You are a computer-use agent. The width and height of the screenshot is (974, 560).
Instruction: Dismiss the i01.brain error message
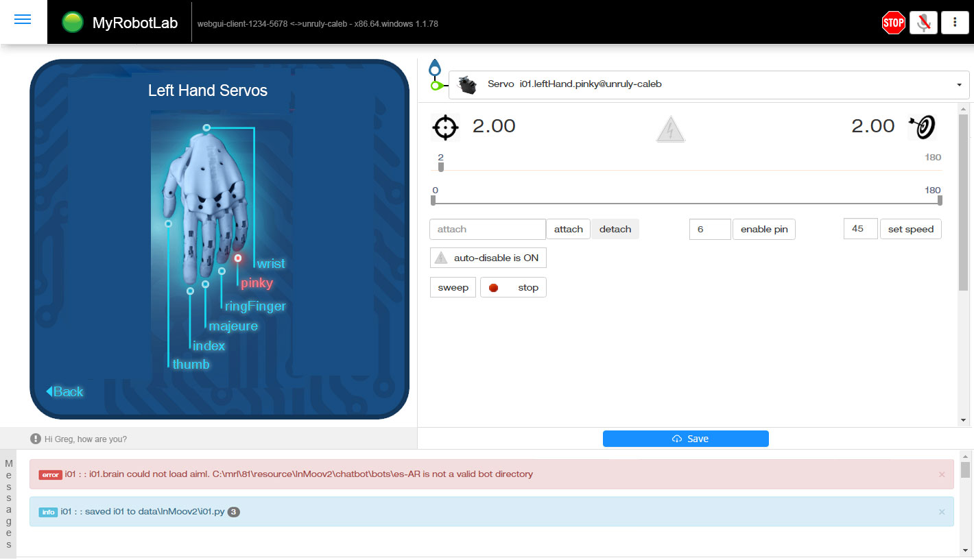[942, 474]
